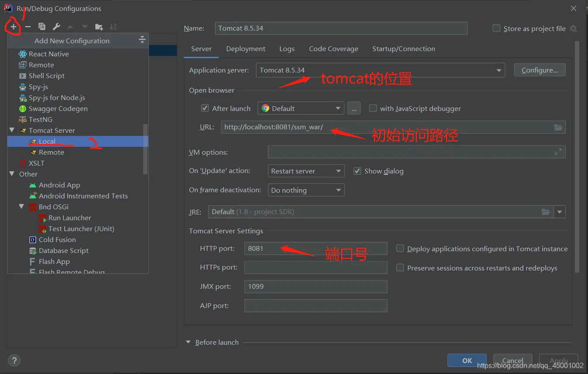Switch to the Server tab
The image size is (588, 374).
201,49
